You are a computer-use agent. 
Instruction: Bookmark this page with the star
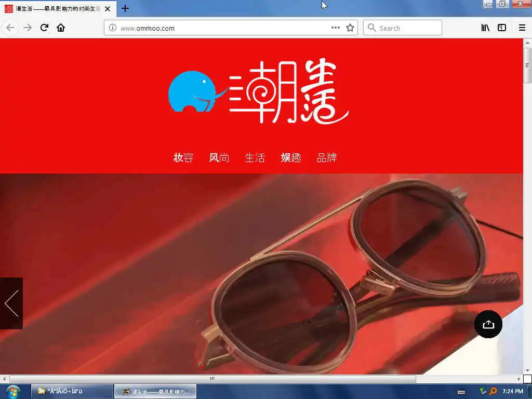coord(350,28)
